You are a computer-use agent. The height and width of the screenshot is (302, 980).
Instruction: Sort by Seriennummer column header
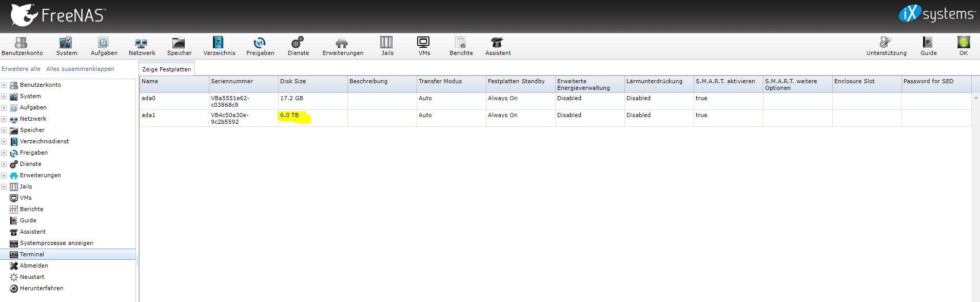243,84
